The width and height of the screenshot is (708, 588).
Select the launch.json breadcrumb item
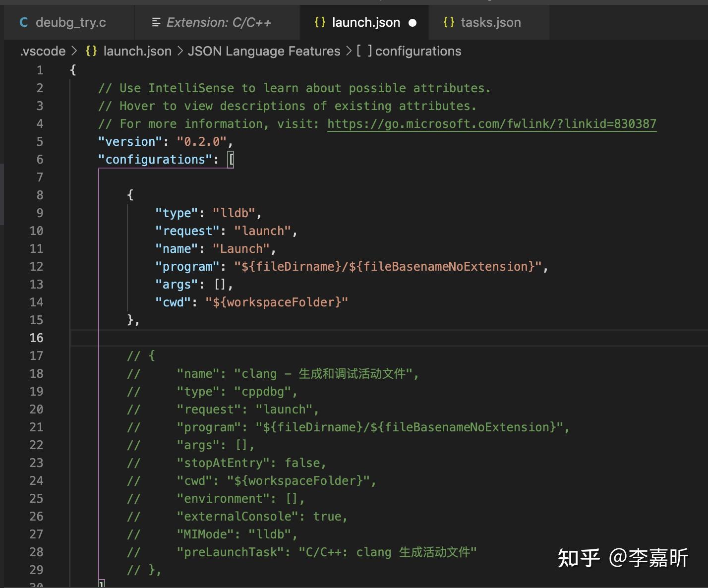point(136,51)
